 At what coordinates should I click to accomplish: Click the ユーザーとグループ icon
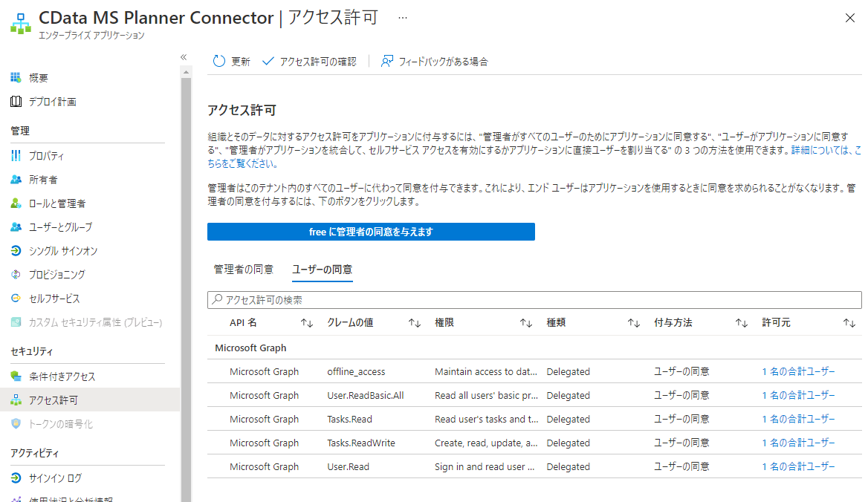(16, 227)
